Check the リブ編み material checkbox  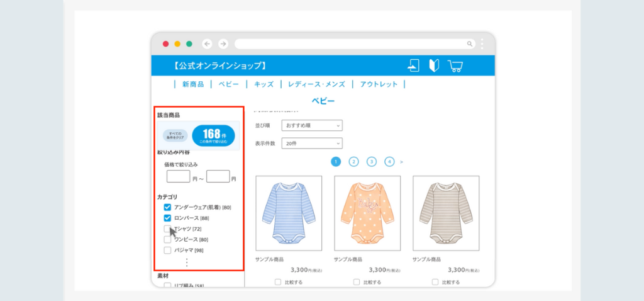click(167, 285)
